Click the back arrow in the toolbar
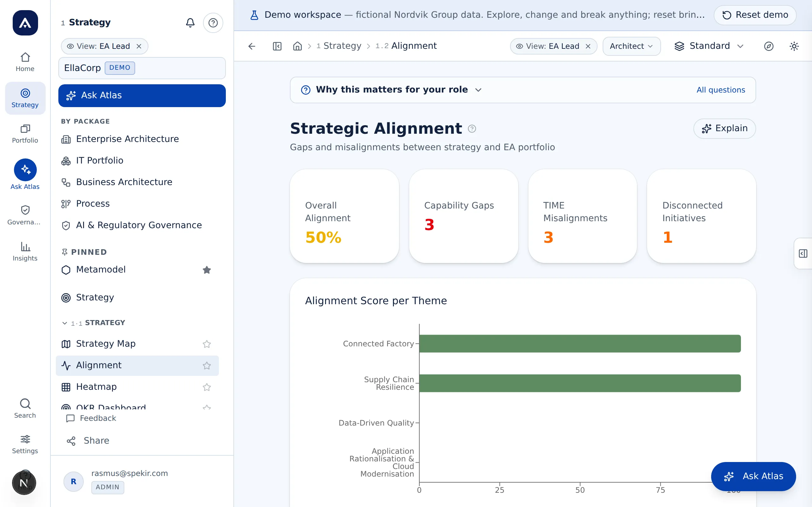The image size is (812, 507). 252,46
